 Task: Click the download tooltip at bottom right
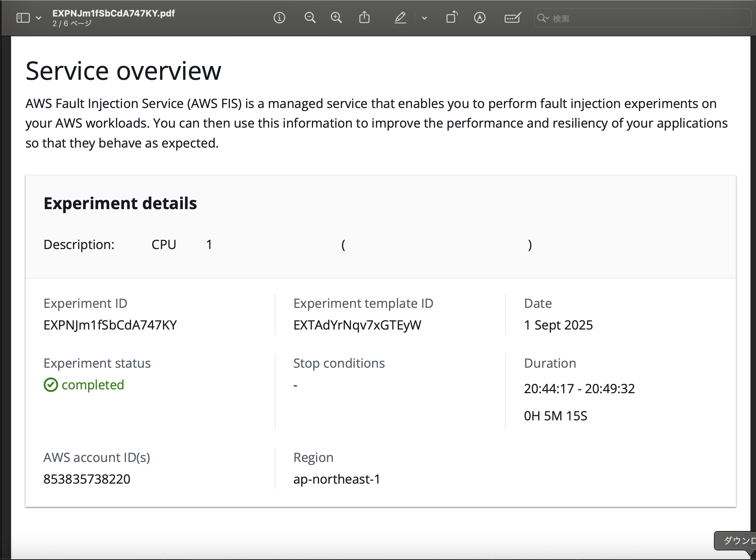(736, 541)
